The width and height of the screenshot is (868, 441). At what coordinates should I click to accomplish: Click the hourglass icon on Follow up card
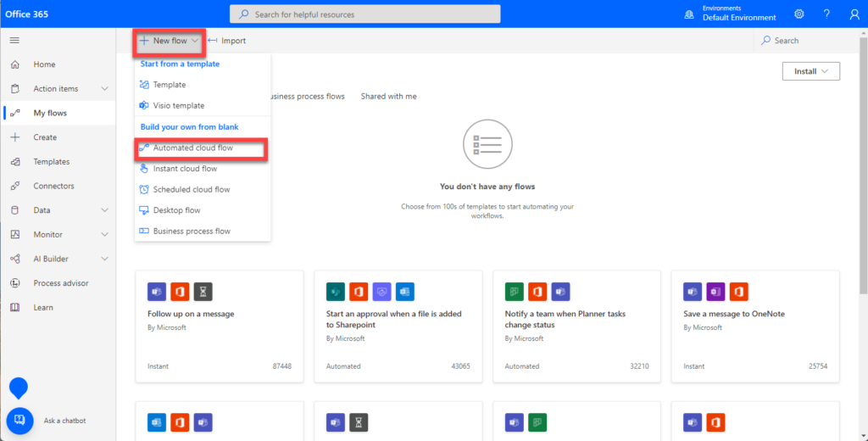(x=203, y=292)
